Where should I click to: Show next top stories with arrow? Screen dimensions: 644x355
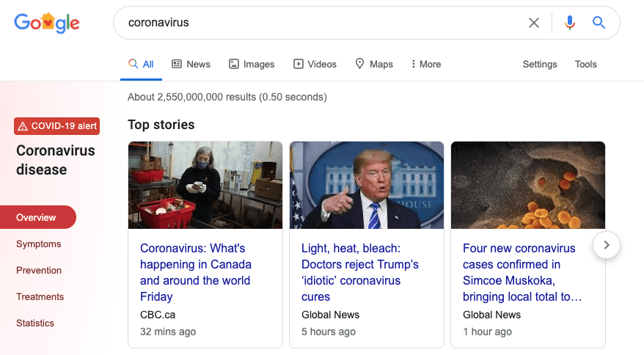(607, 245)
